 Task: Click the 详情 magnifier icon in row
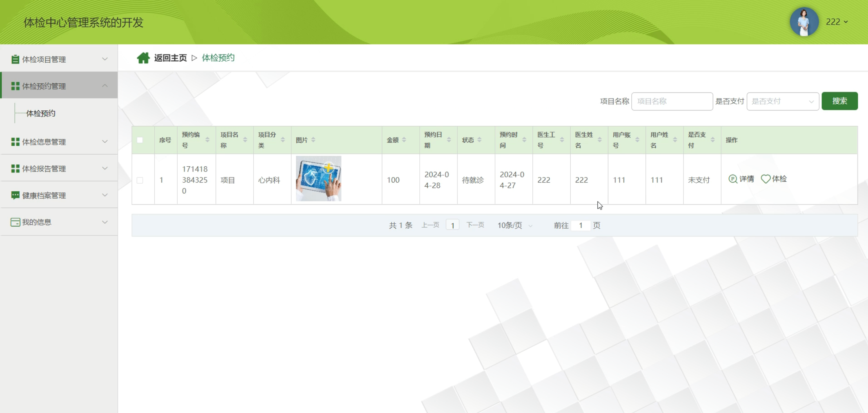pos(733,179)
